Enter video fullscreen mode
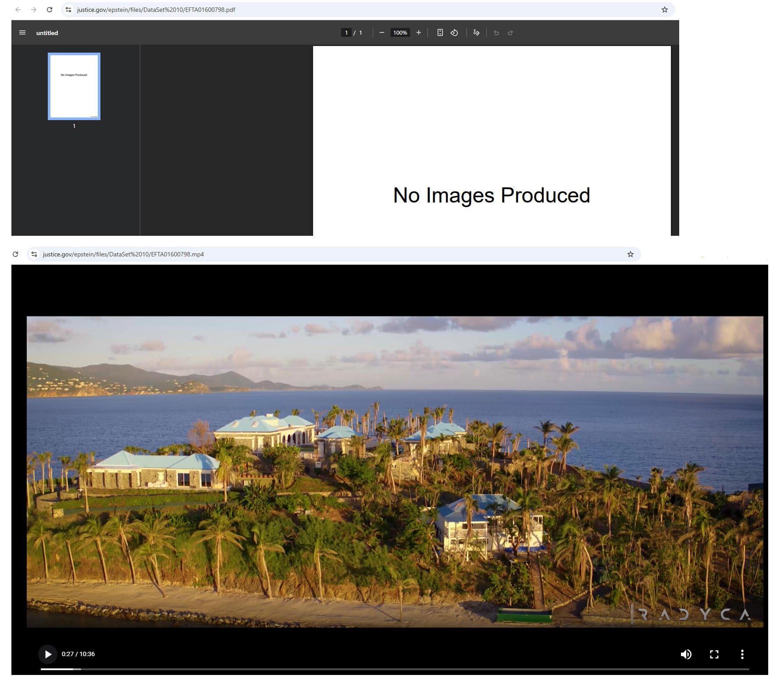This screenshot has width=784, height=689. (x=714, y=654)
